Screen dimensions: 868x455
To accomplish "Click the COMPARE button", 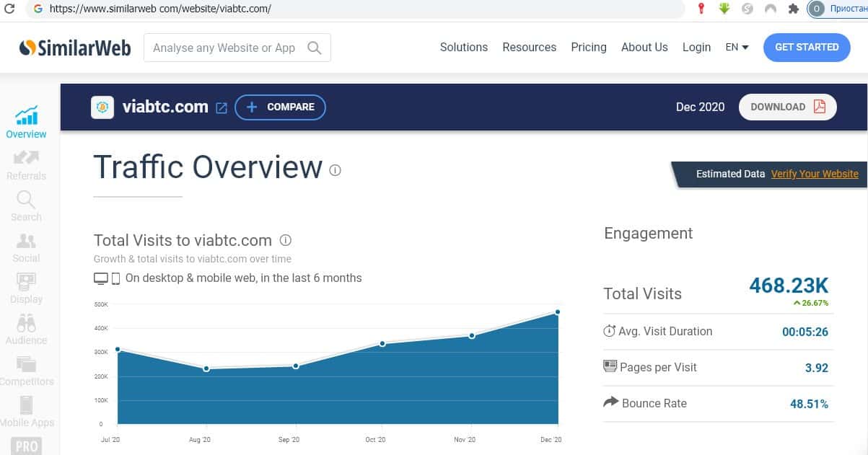I will coord(280,107).
